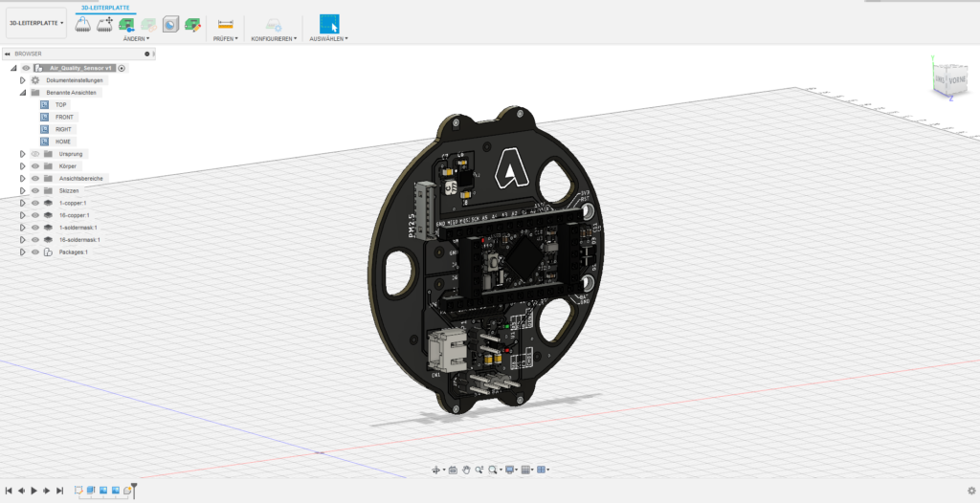The width and height of the screenshot is (980, 503).
Task: Click the first PCB tool in Ändern group
Action: pyautogui.click(x=82, y=24)
